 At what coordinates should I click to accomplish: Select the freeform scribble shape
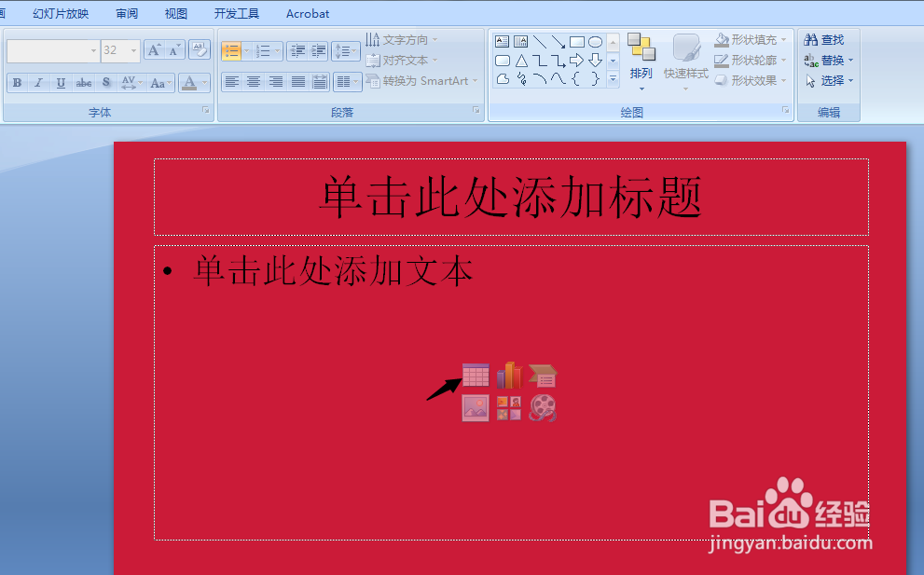click(521, 78)
